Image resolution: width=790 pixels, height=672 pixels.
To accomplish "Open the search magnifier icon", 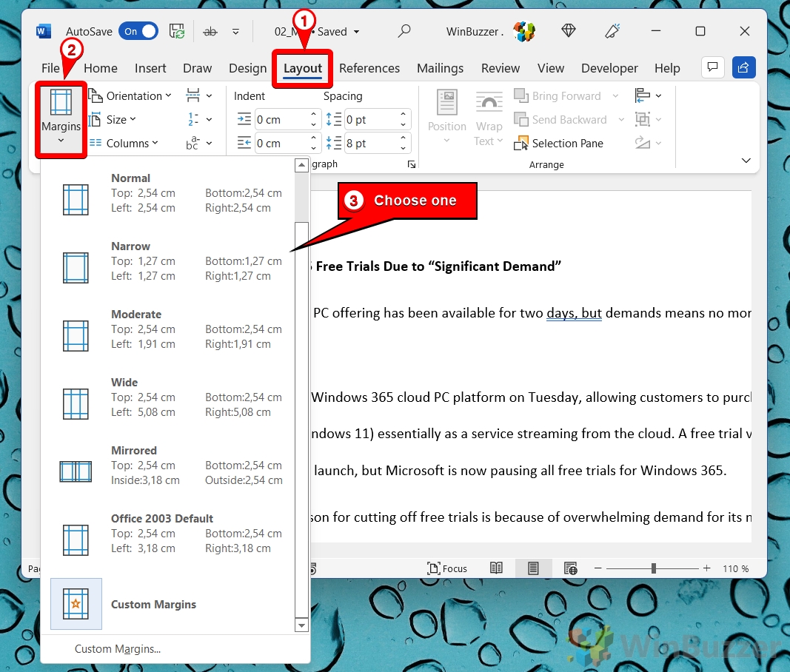I will [404, 31].
